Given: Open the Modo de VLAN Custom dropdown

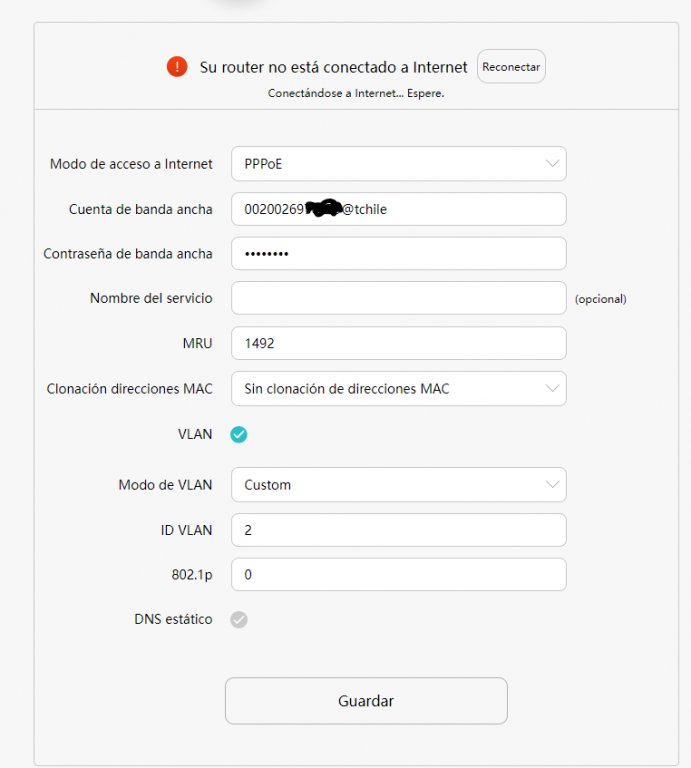Looking at the screenshot, I should pyautogui.click(x=398, y=485).
